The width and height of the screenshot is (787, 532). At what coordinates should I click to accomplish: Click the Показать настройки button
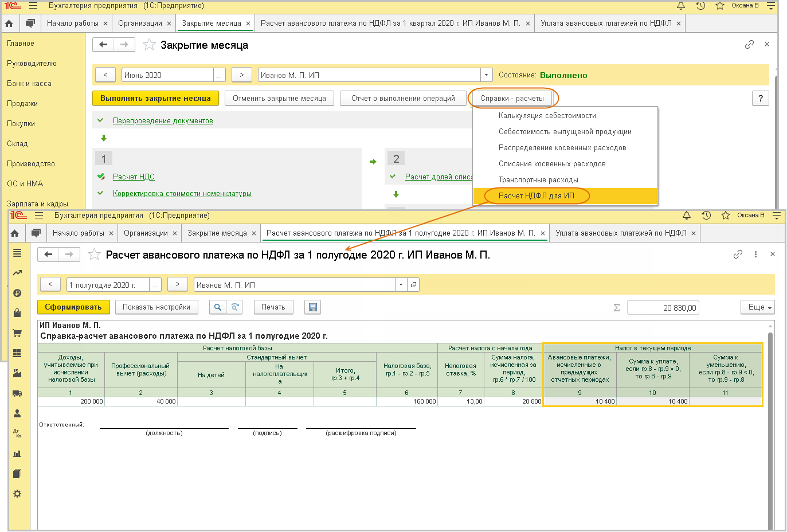coord(156,307)
